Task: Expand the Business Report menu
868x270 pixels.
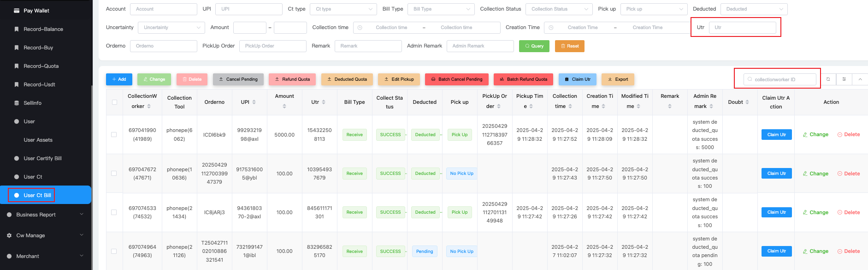Action: (x=45, y=215)
